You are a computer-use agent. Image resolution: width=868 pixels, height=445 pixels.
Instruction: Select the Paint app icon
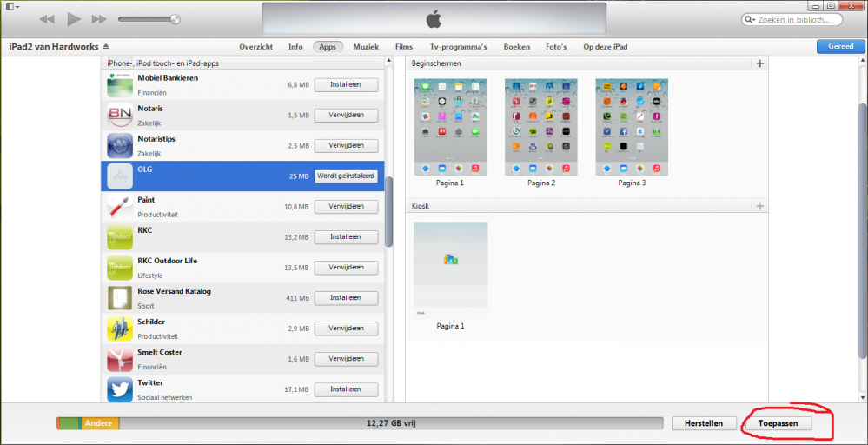tap(120, 206)
